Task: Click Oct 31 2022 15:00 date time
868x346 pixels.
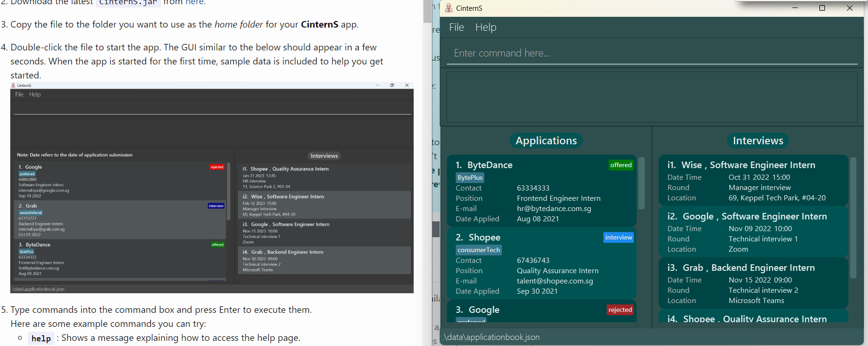Action: (759, 177)
